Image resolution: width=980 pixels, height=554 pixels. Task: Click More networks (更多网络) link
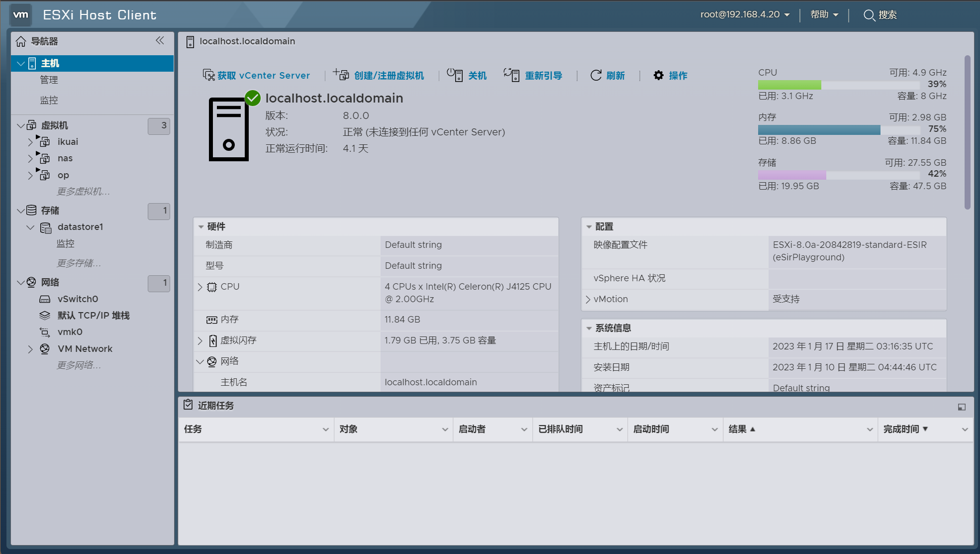click(79, 365)
